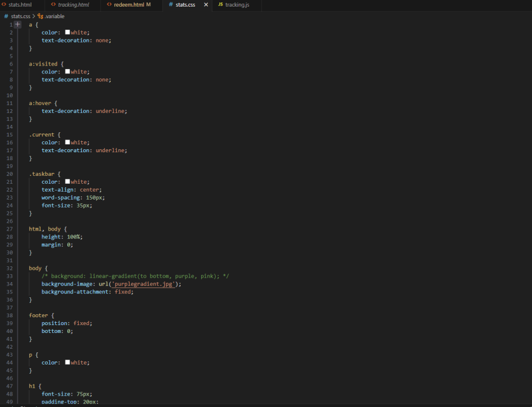Click line number 20 in the gutter

[10, 174]
